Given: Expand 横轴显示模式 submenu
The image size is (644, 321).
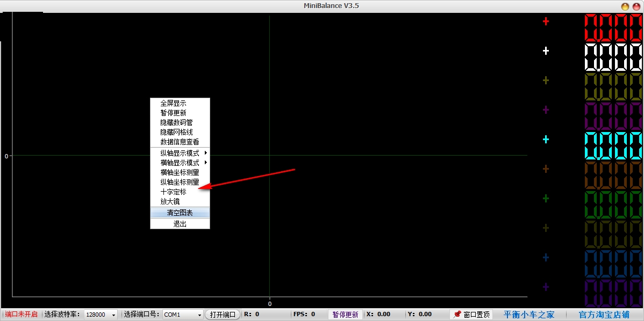Looking at the screenshot, I should 180,163.
